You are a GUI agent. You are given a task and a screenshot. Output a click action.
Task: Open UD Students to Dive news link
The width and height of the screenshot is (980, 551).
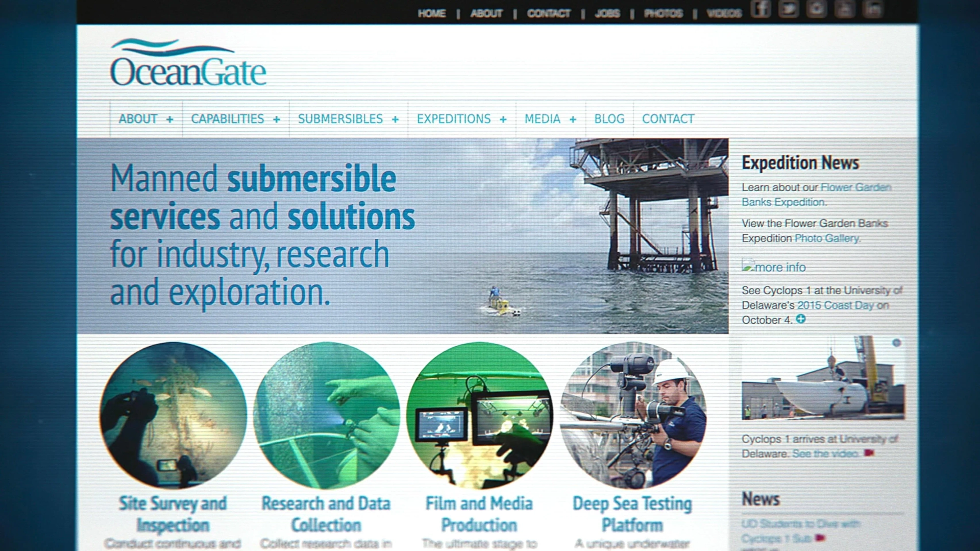click(800, 531)
